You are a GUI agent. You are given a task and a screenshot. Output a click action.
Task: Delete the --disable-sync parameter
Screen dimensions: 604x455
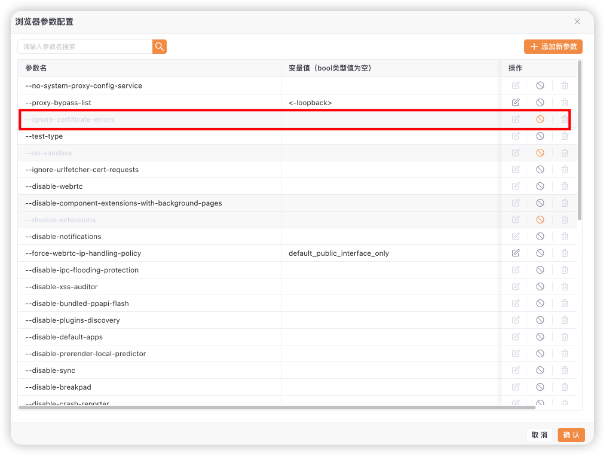564,370
